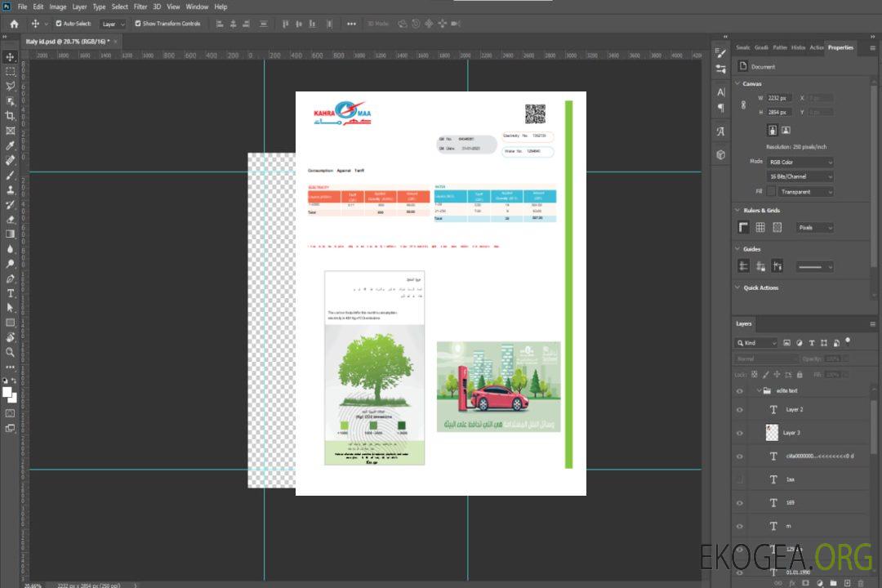Hide the Layer 2 text layer

(x=740, y=409)
